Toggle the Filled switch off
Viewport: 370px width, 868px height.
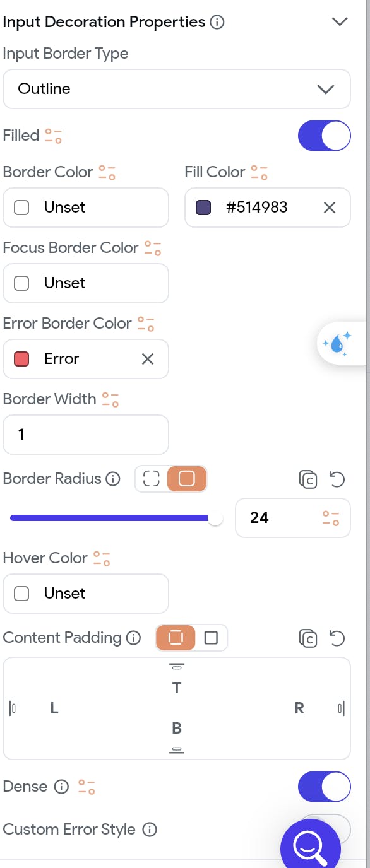324,136
